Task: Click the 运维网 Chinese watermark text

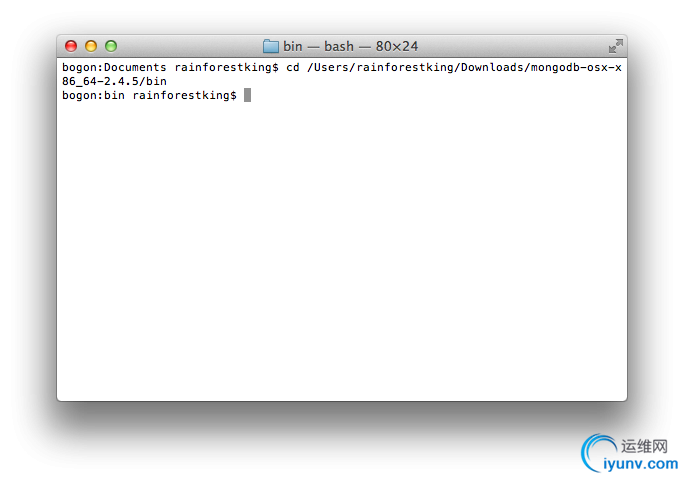Action: pyautogui.click(x=644, y=446)
